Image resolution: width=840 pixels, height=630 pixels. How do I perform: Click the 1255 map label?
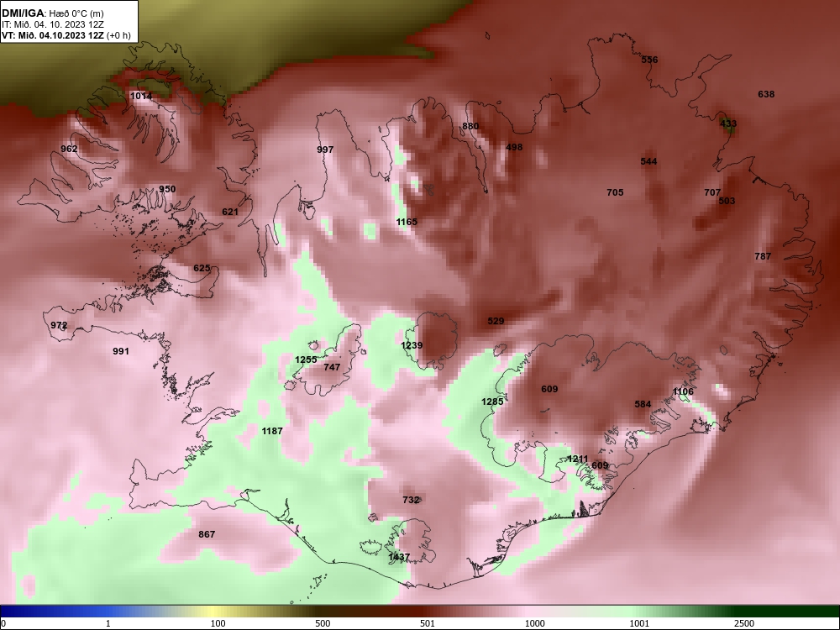[x=306, y=360]
